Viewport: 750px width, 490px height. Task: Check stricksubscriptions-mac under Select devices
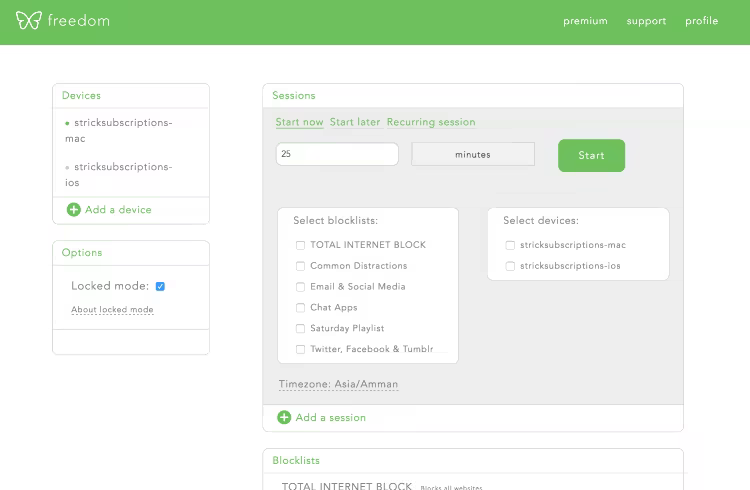point(510,245)
